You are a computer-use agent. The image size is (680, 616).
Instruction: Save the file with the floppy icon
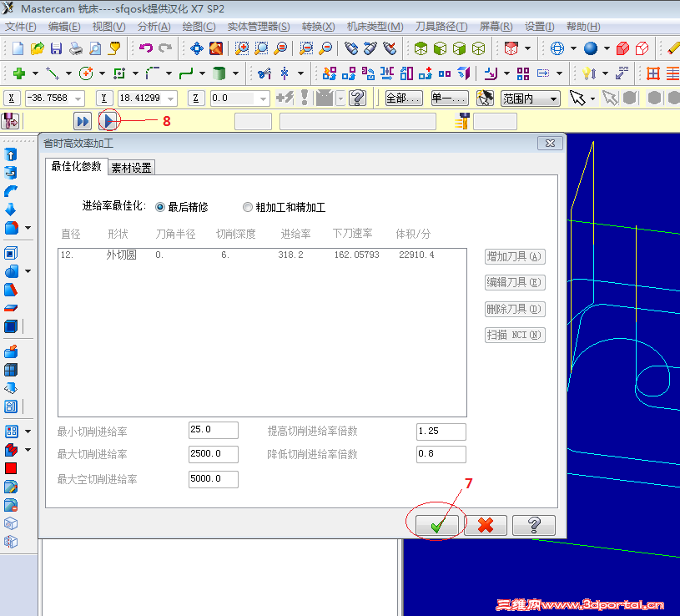click(57, 48)
